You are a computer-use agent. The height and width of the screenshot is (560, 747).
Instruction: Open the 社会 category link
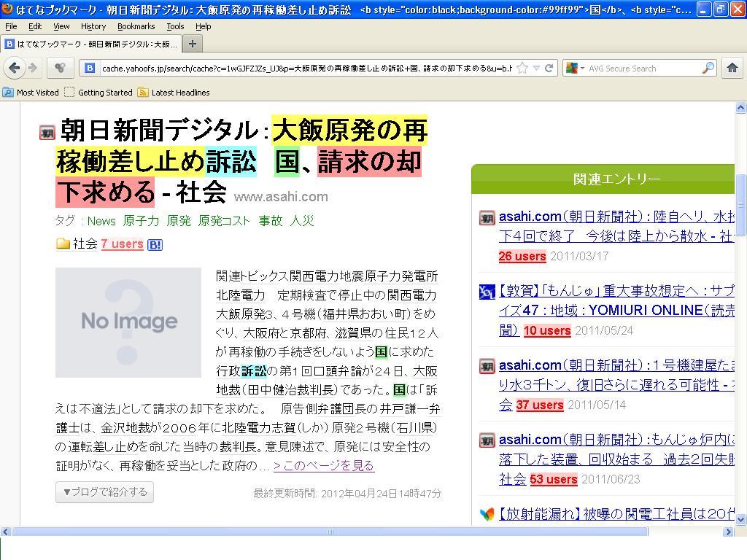point(85,244)
